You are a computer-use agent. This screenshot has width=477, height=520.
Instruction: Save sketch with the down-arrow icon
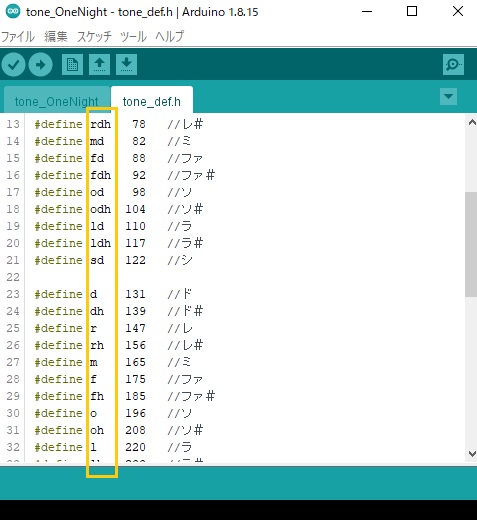(126, 64)
